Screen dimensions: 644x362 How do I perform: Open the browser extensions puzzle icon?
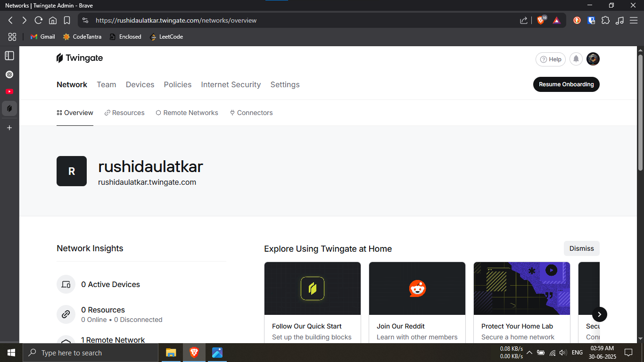pyautogui.click(x=606, y=20)
